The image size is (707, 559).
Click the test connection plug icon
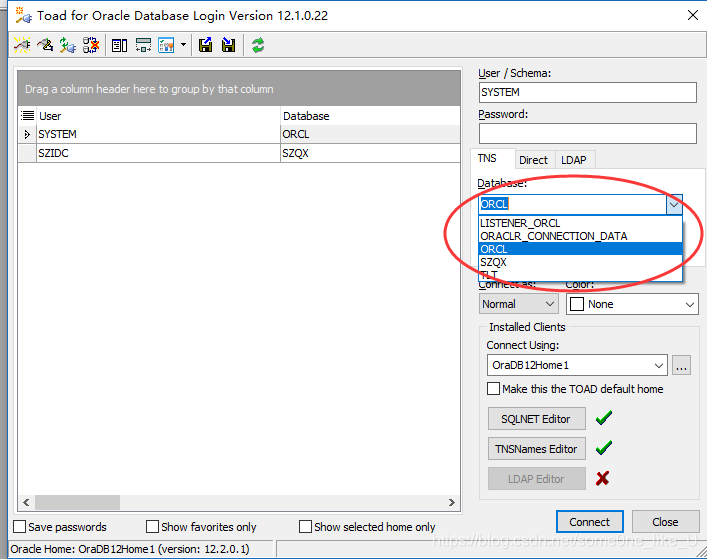coord(68,45)
